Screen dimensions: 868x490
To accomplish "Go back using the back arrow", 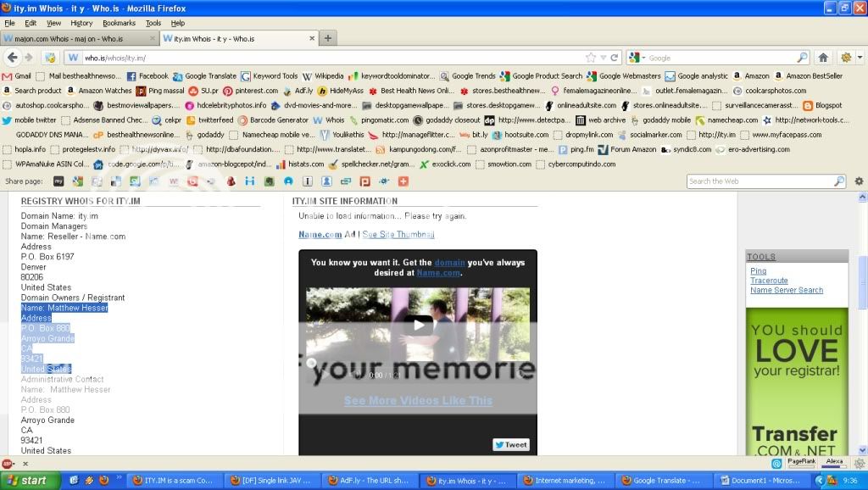I will coord(12,58).
